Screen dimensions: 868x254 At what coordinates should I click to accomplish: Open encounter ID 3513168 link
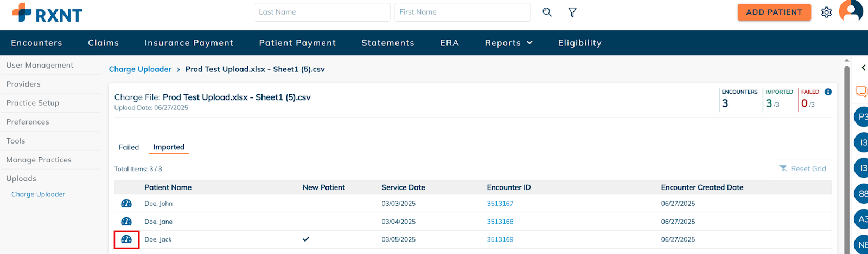tap(500, 222)
